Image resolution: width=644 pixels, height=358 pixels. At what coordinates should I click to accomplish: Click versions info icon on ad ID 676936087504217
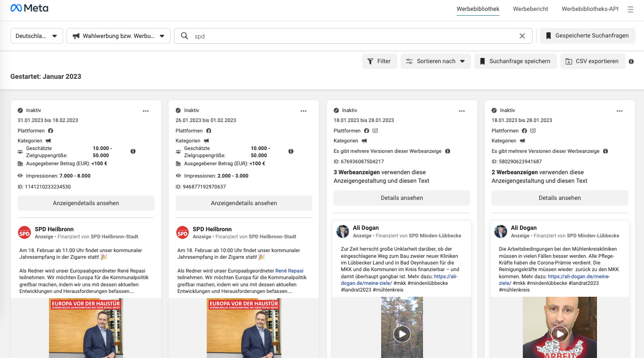tap(448, 151)
